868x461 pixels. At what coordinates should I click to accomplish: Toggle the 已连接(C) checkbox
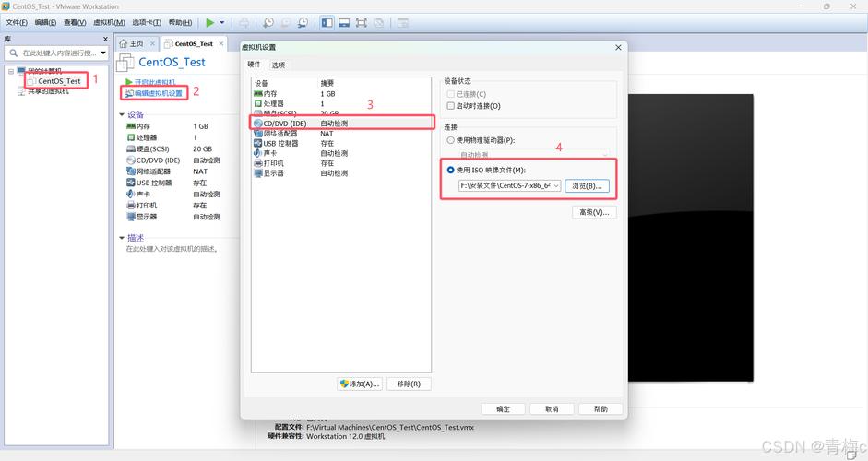[x=451, y=94]
